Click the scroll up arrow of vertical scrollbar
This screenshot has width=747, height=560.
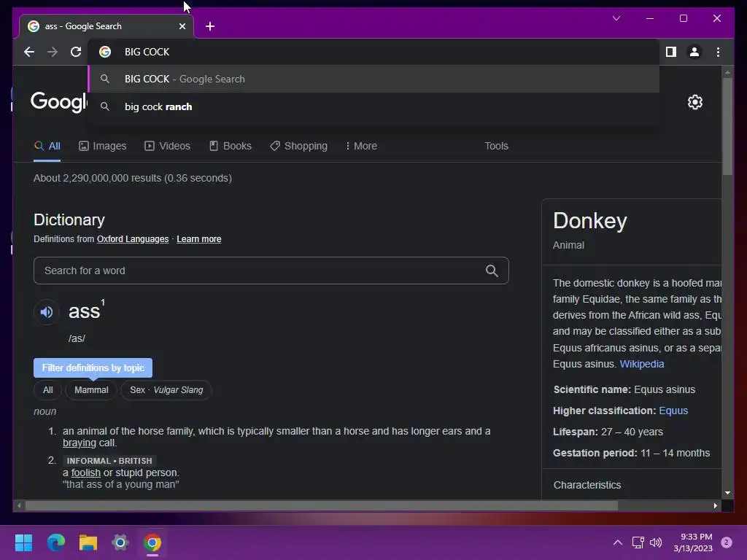coord(727,73)
